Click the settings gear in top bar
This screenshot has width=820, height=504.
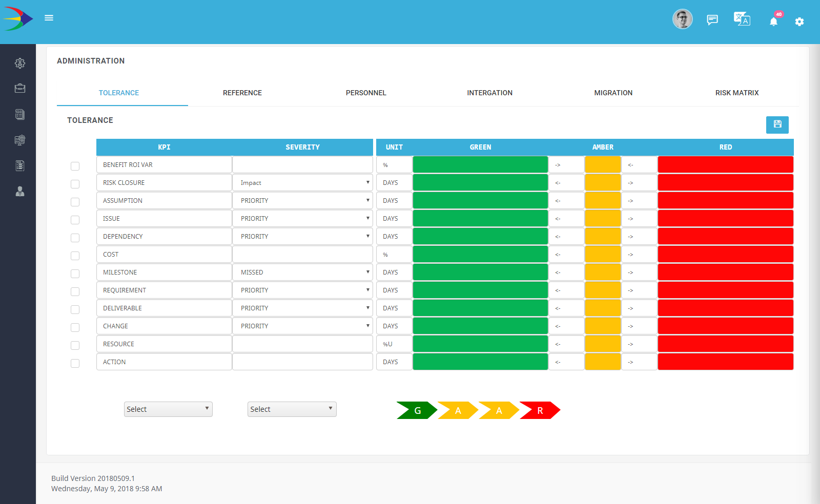pos(799,22)
